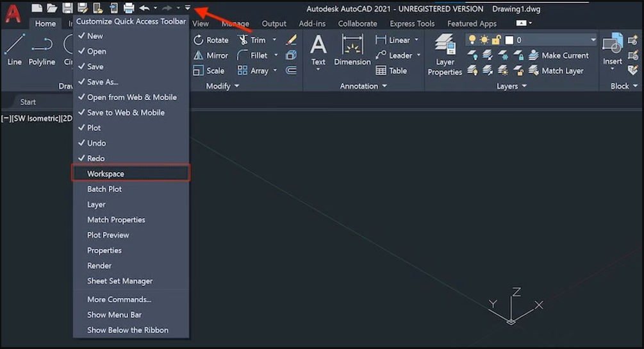Click the Plot printer icon in toolbar
644x349 pixels.
tap(129, 8)
